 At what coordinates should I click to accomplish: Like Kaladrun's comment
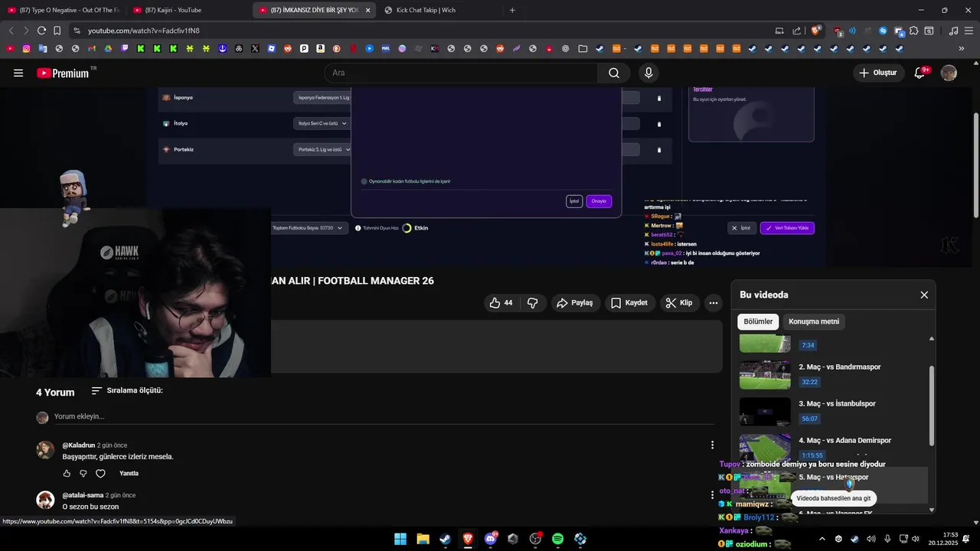point(67,474)
